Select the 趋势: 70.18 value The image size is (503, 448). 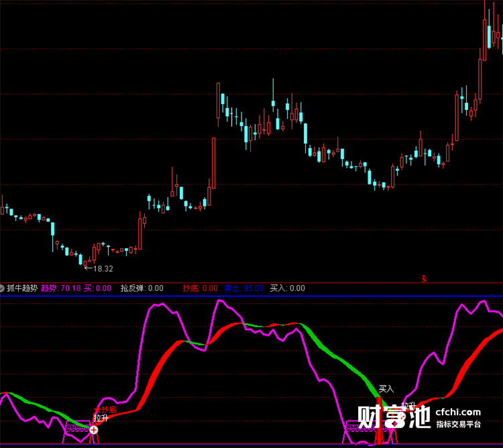pos(61,288)
